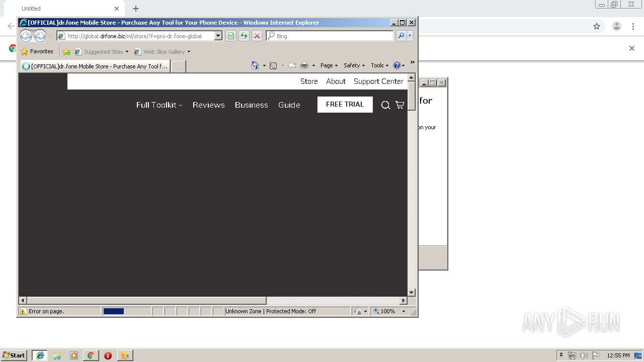Open the recent pages dropdown beside Forward
Screen dimensions: 644x362
point(51,36)
